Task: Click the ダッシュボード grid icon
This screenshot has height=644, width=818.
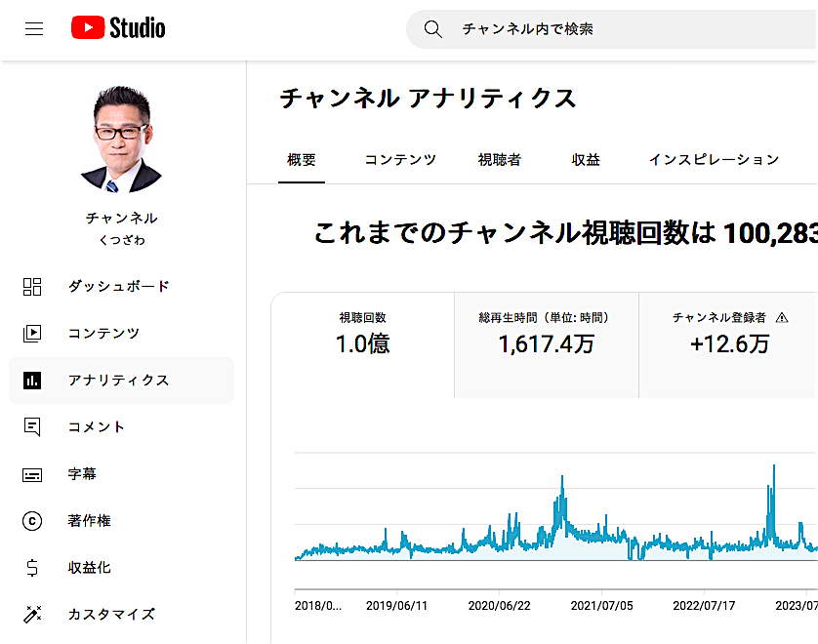Action: [32, 286]
